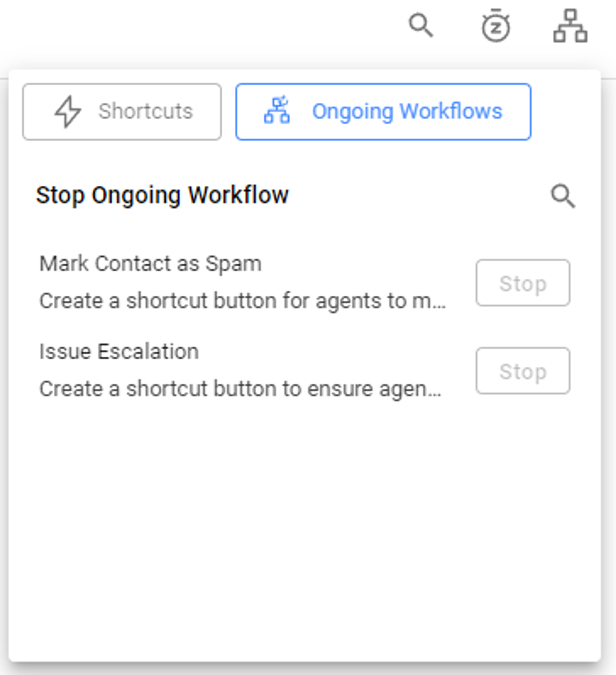Stop the Mark Contact as Spam workflow

pos(523,283)
